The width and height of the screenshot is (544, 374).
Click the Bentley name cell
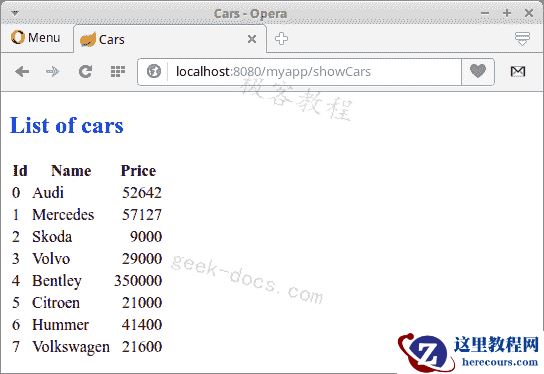pos(57,281)
